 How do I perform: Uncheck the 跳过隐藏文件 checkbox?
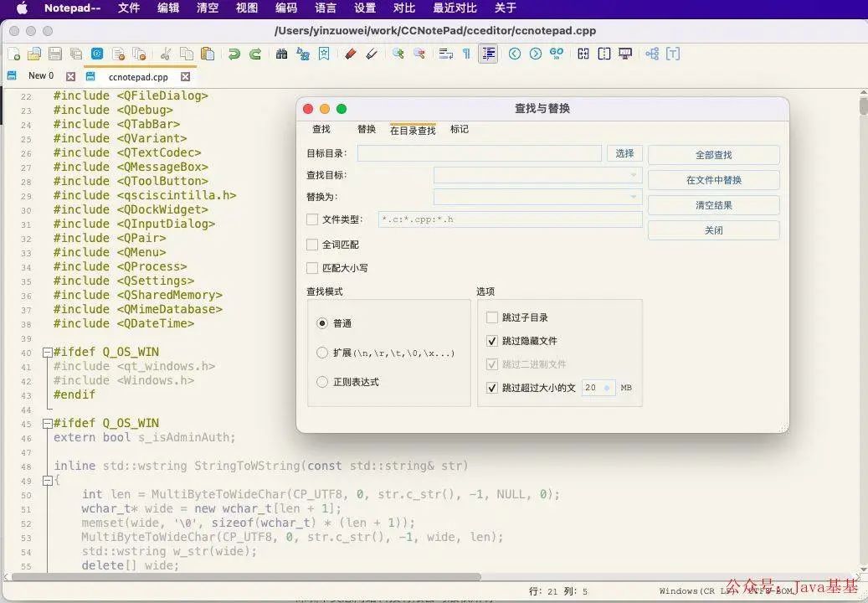click(x=491, y=341)
